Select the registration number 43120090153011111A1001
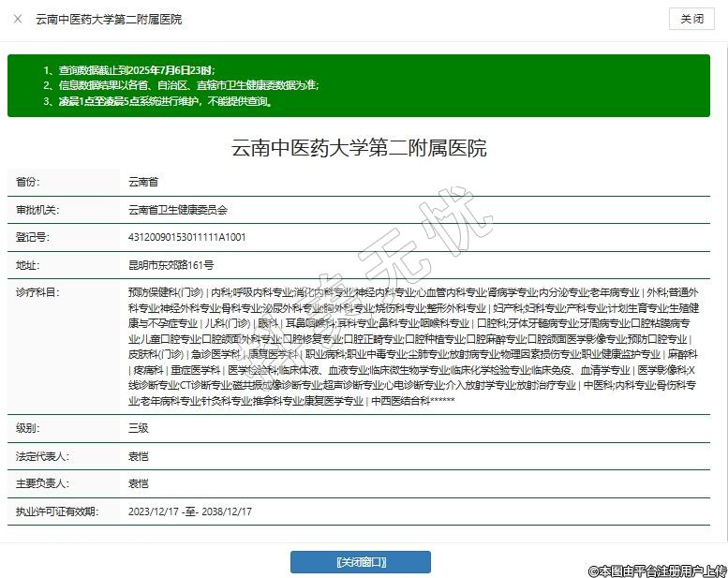Image resolution: width=728 pixels, height=578 pixels. click(186, 237)
